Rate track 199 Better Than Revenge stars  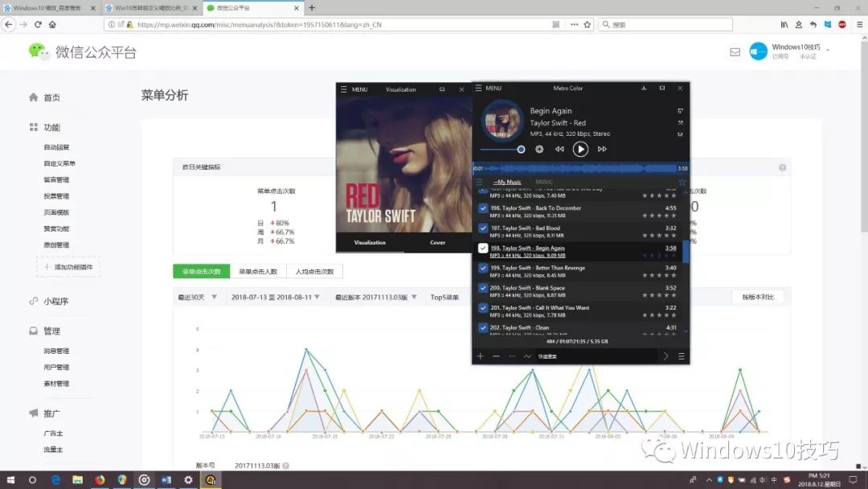coord(659,275)
